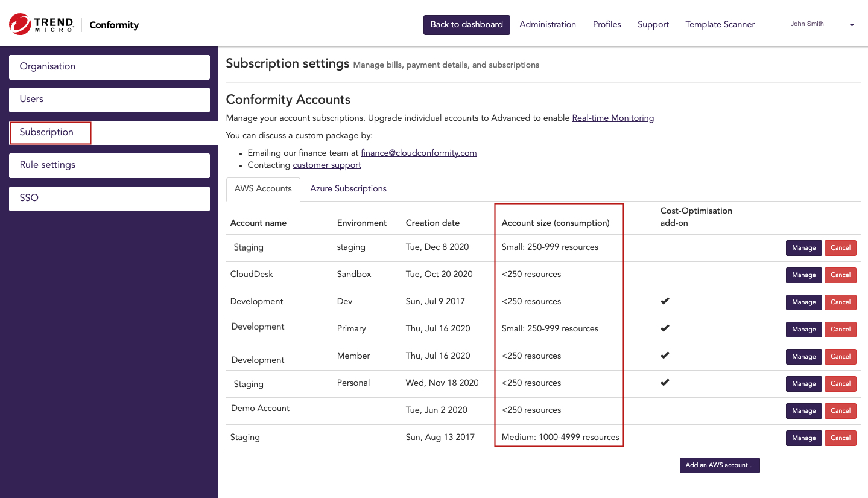Click cost-optimisation checkmark for Development Primary
The height and width of the screenshot is (498, 868).
click(665, 328)
